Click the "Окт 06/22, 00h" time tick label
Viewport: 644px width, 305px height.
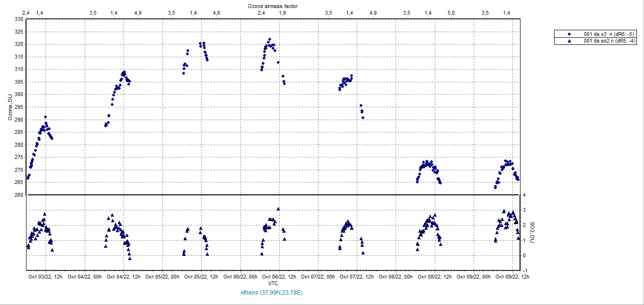(240, 277)
